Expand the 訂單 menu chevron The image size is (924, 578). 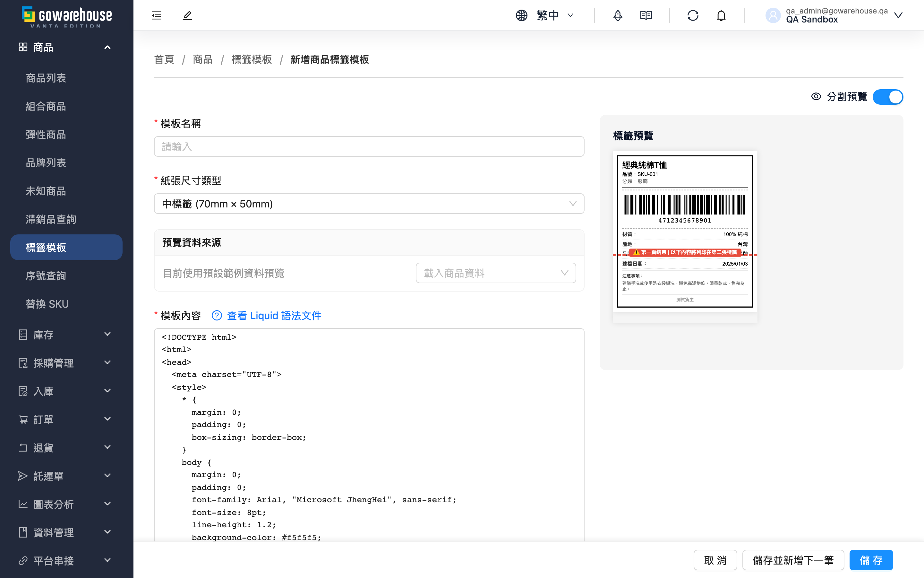tap(108, 419)
